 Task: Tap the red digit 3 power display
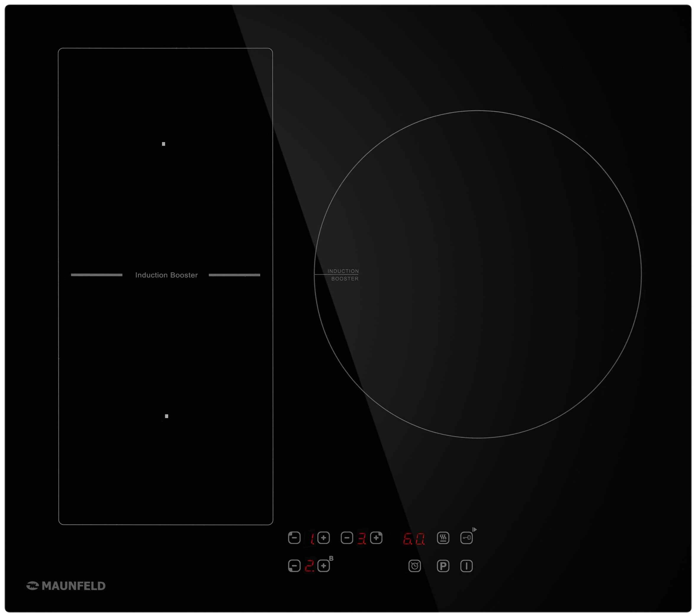(361, 538)
